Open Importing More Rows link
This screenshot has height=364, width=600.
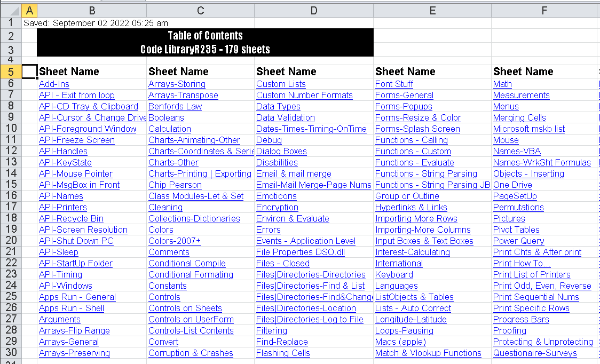pyautogui.click(x=416, y=218)
